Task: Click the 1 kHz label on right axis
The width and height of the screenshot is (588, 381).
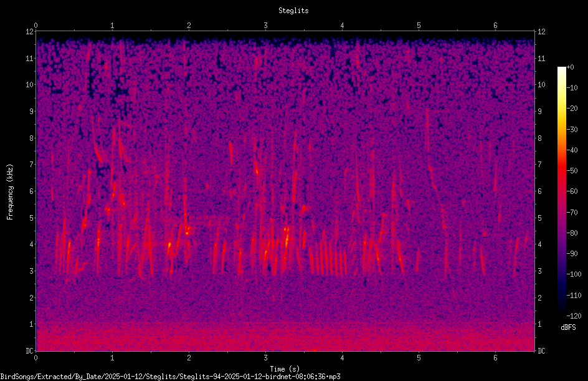Action: (x=539, y=324)
